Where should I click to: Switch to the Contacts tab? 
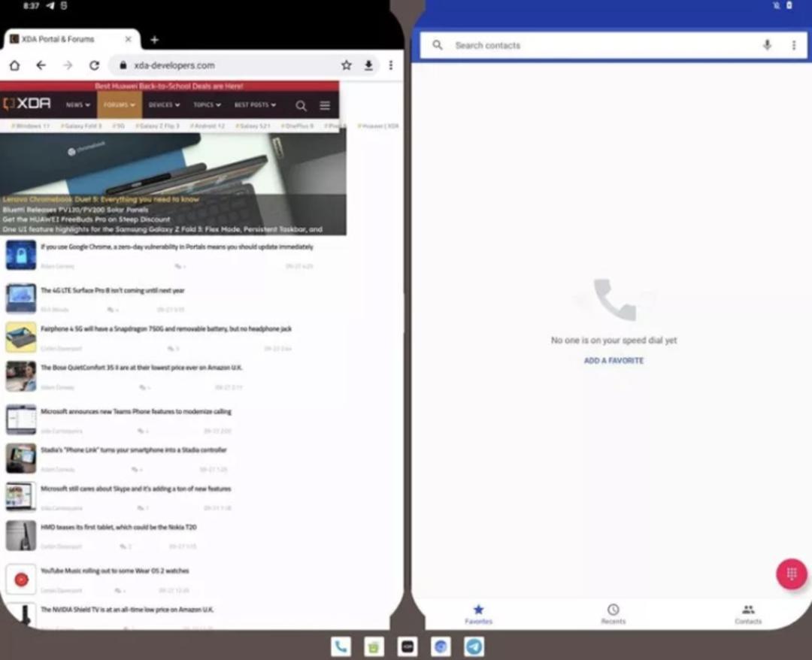(x=748, y=614)
